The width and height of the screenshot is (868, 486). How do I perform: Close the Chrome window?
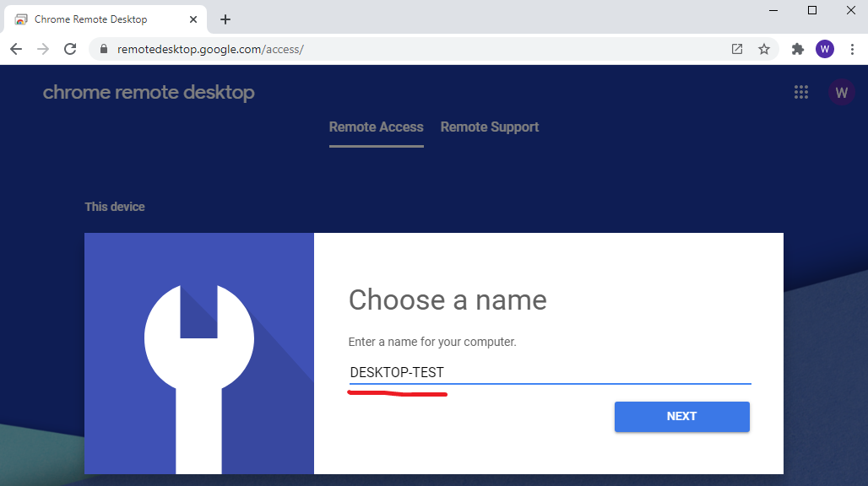click(851, 10)
